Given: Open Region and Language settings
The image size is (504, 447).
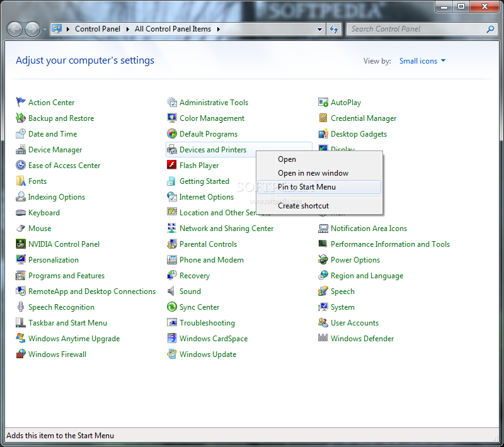Looking at the screenshot, I should 367,276.
